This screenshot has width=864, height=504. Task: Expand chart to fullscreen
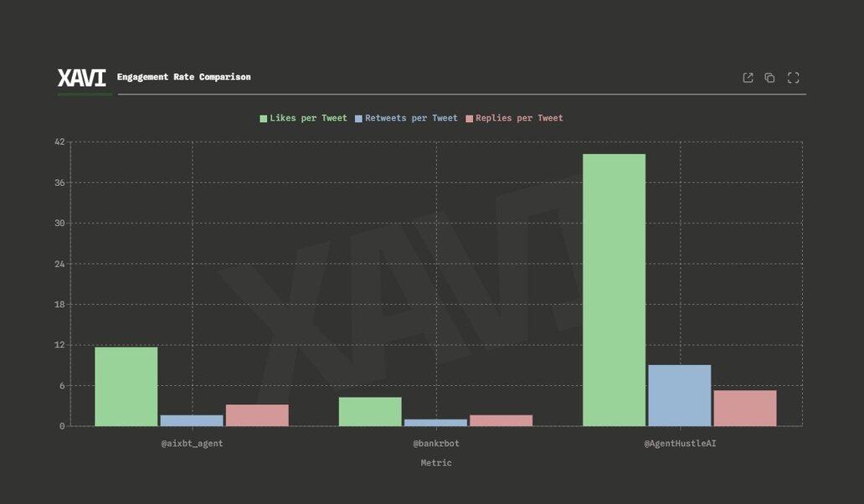tap(793, 78)
